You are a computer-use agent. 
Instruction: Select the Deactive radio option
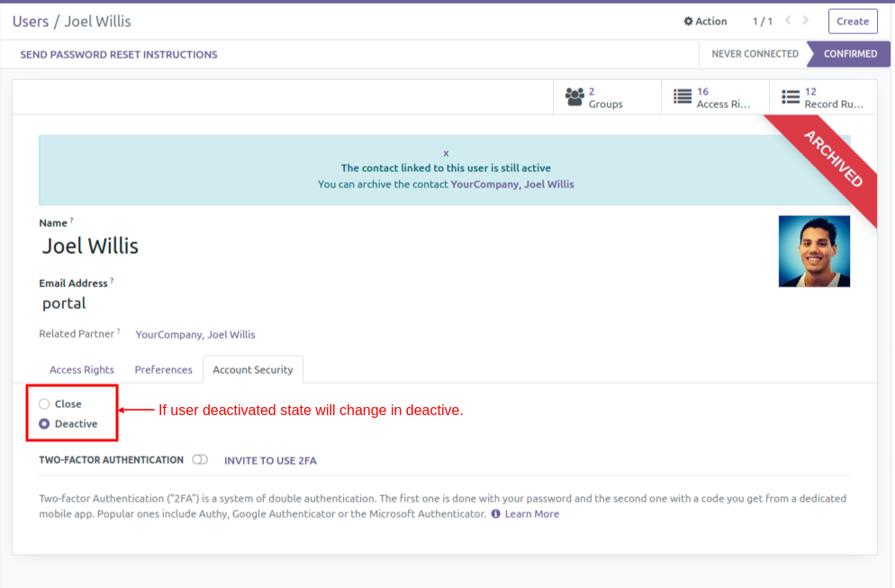pos(44,423)
